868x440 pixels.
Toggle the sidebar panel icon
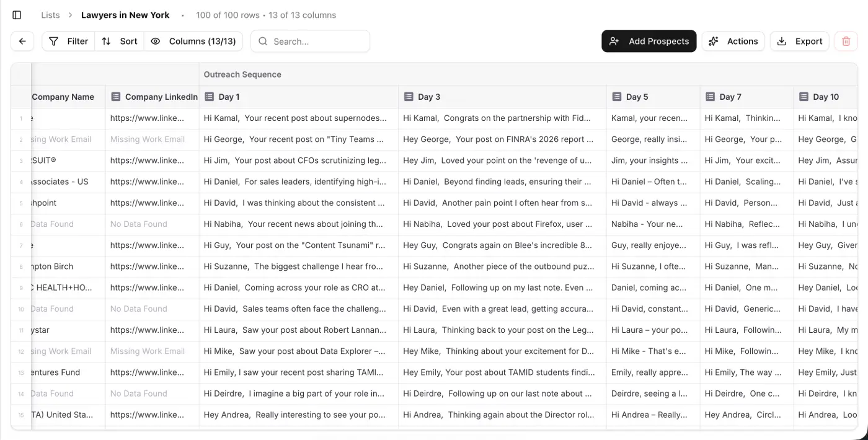tap(17, 15)
